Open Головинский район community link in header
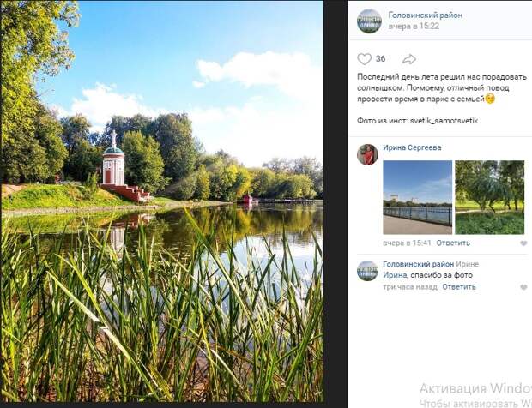The width and height of the screenshot is (532, 408). click(425, 15)
